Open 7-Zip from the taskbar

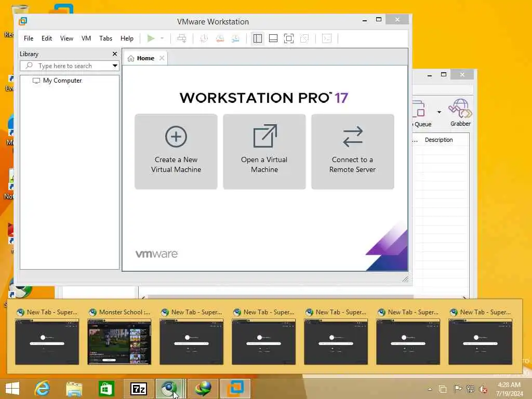pos(138,389)
